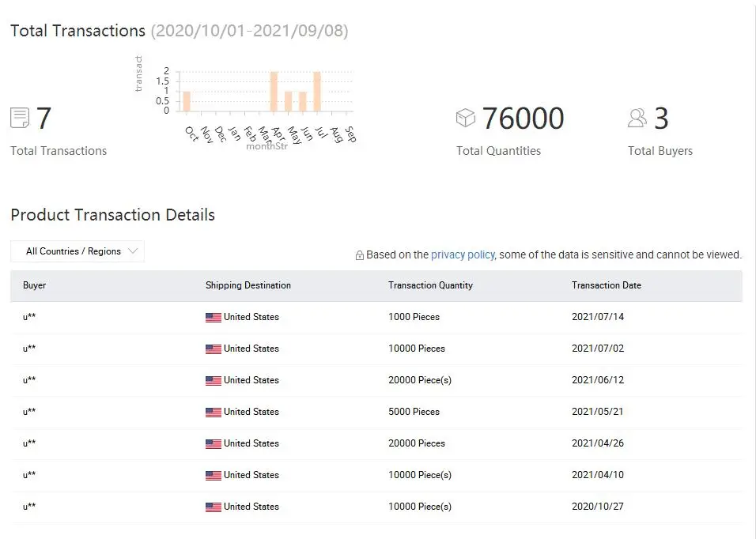Click the 76000 total quantities number
Image resolution: width=756 pixels, height=539 pixels.
pos(523,119)
